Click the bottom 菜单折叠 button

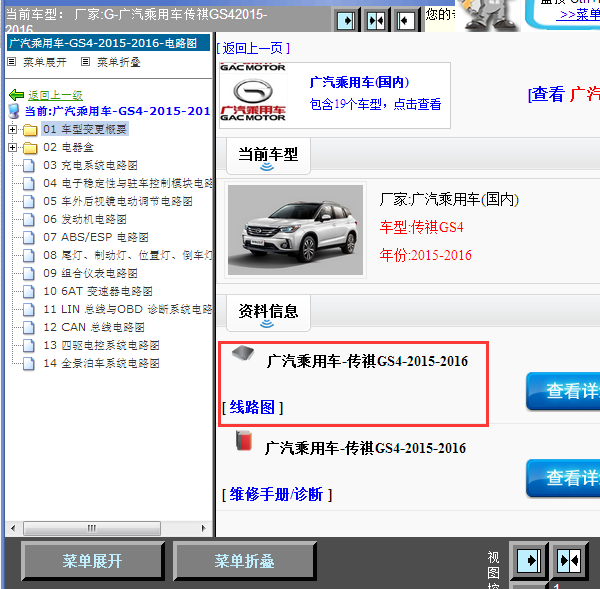coord(245,561)
